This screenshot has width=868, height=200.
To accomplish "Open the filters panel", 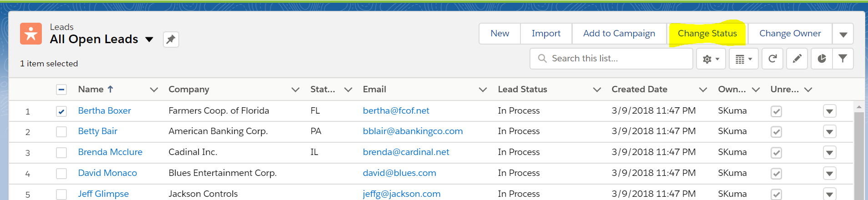I will [x=843, y=59].
